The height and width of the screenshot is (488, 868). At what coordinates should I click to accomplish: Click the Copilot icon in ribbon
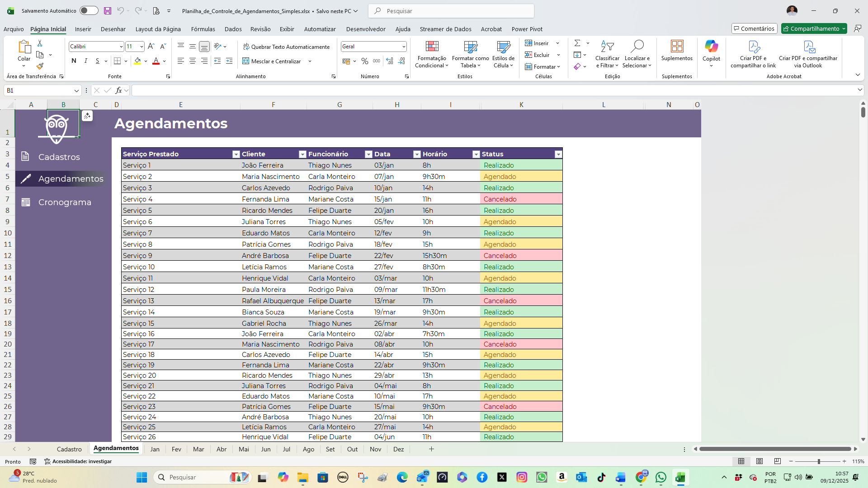coord(711,47)
